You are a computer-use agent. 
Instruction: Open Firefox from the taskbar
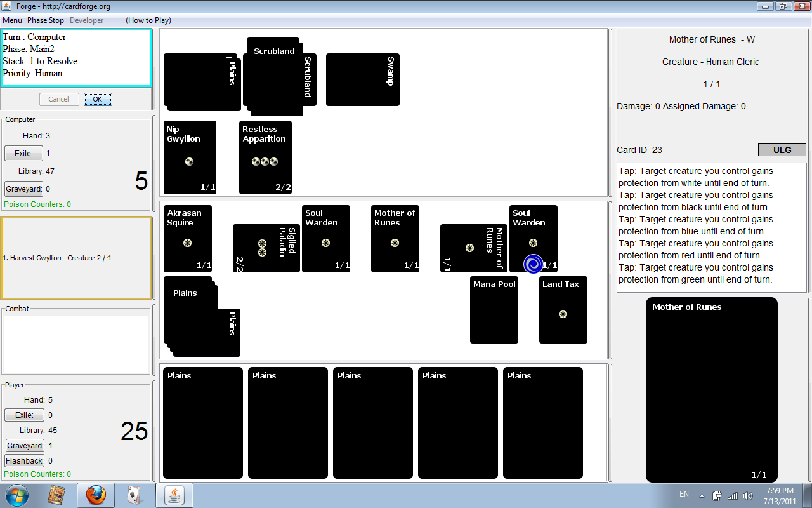tap(96, 495)
